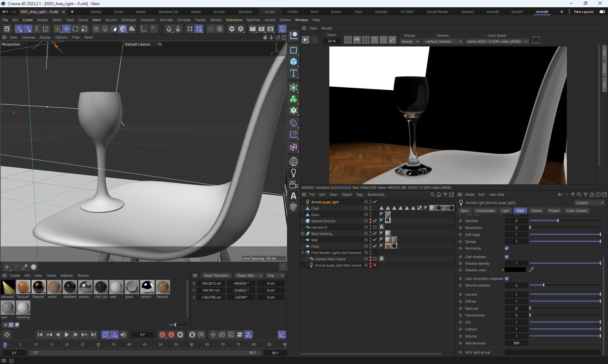Image resolution: width=608 pixels, height=364 pixels.
Task: Click the render snapshot camera icon
Action: click(x=536, y=40)
